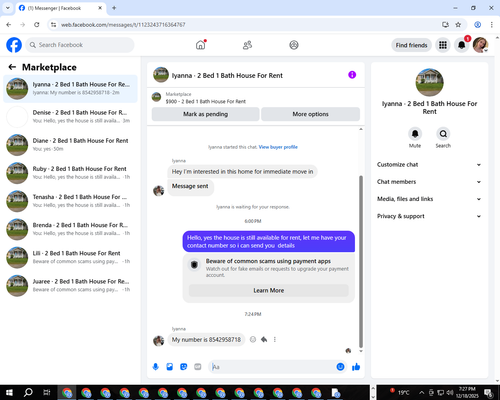Open the Home feed icon
The image size is (500, 400).
[x=201, y=45]
